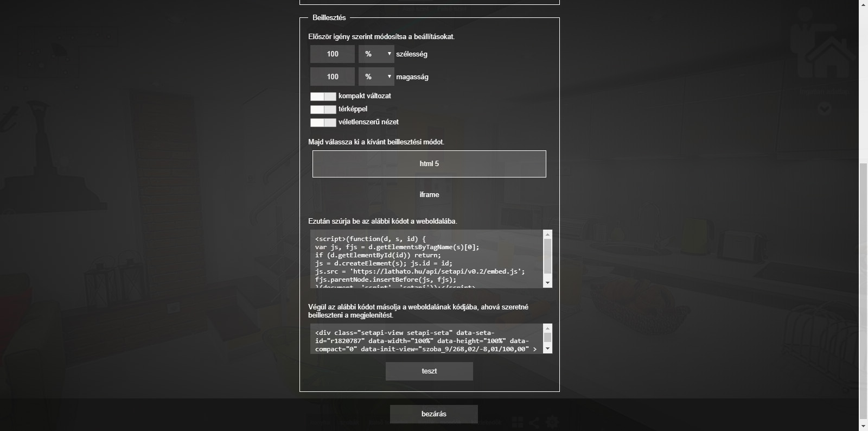Click the text "Végül az alábbi kódot másolja"
This screenshot has height=431, width=868.
coord(356,307)
